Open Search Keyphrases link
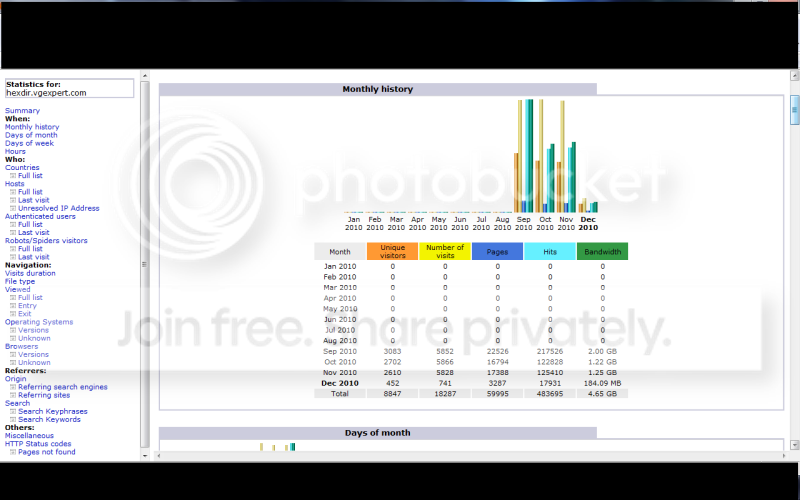Viewport: 800px width, 500px height. tap(53, 411)
